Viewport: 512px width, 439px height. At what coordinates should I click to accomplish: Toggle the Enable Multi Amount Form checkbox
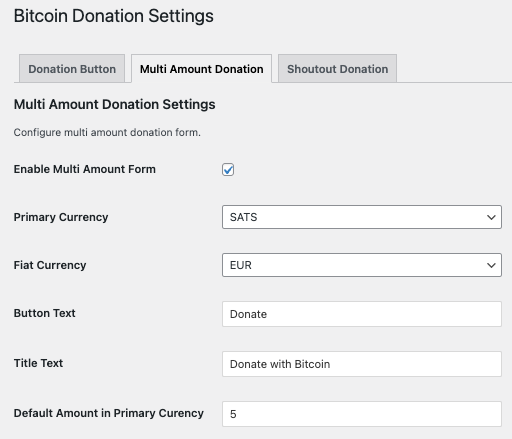point(228,169)
